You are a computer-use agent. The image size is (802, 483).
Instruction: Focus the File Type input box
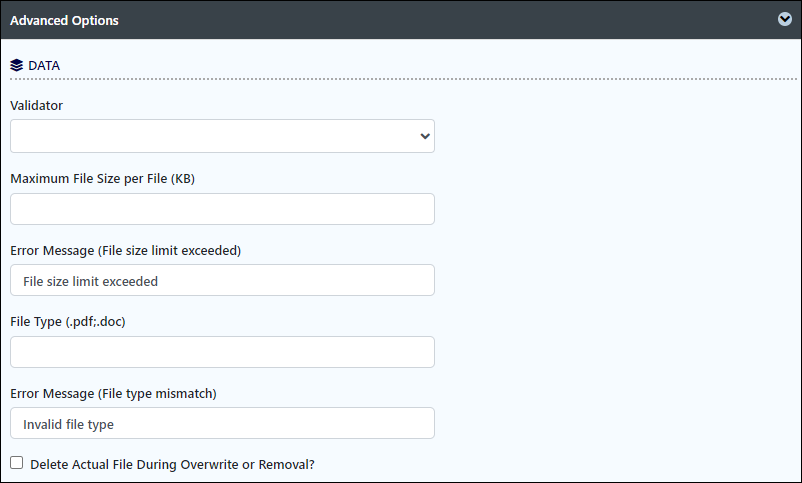click(x=222, y=352)
